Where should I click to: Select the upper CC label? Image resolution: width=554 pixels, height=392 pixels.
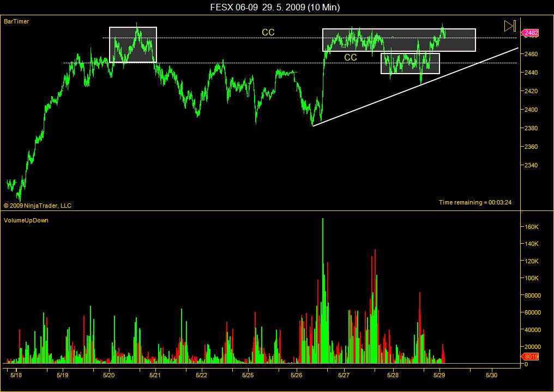pos(268,32)
